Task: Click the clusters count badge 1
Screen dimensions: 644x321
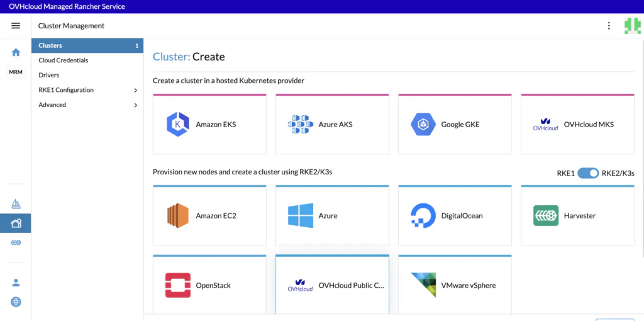Action: click(136, 45)
